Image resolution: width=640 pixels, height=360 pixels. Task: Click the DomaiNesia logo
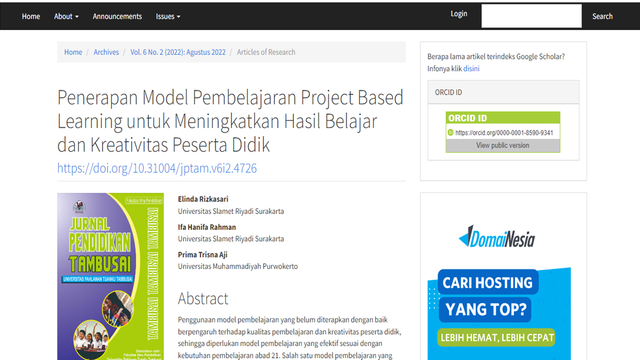pyautogui.click(x=497, y=236)
